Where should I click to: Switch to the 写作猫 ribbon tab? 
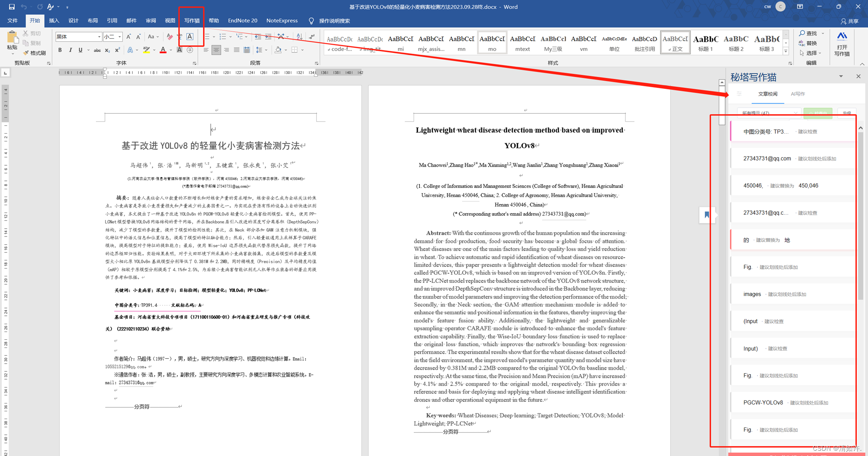[x=192, y=20]
